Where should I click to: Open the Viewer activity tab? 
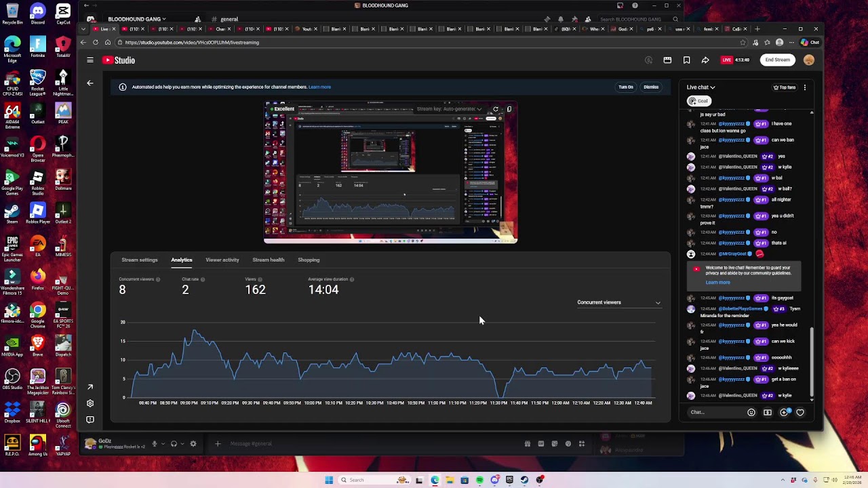[x=222, y=260]
